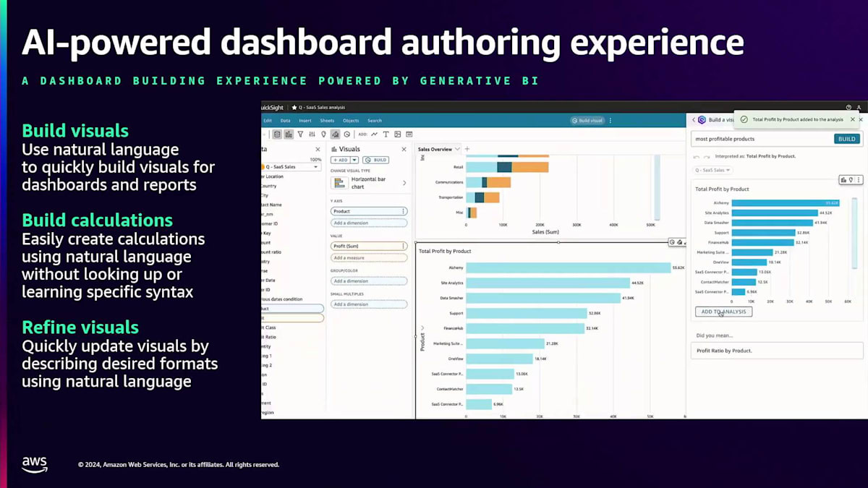
Task: Add custom content via last toolbar icon
Action: [409, 134]
